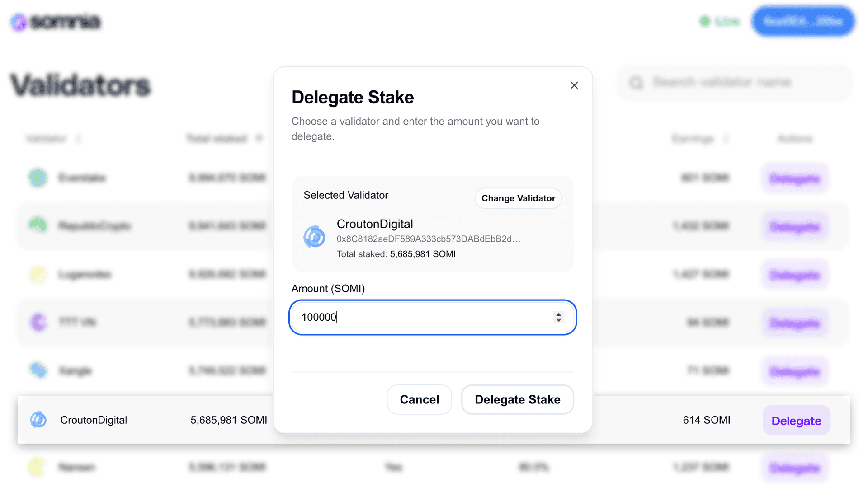
Task: Confirm with the Delegate Stake button
Action: (517, 399)
